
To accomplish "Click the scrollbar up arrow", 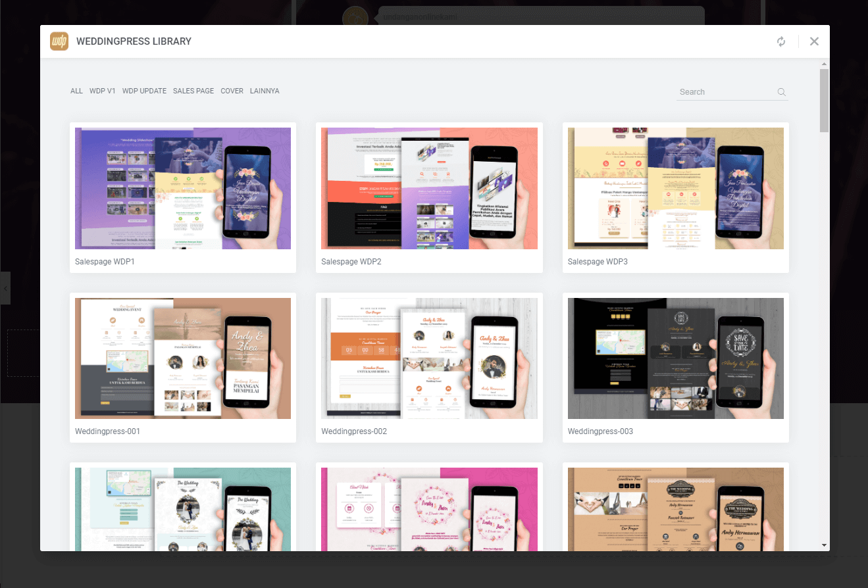I will point(824,64).
